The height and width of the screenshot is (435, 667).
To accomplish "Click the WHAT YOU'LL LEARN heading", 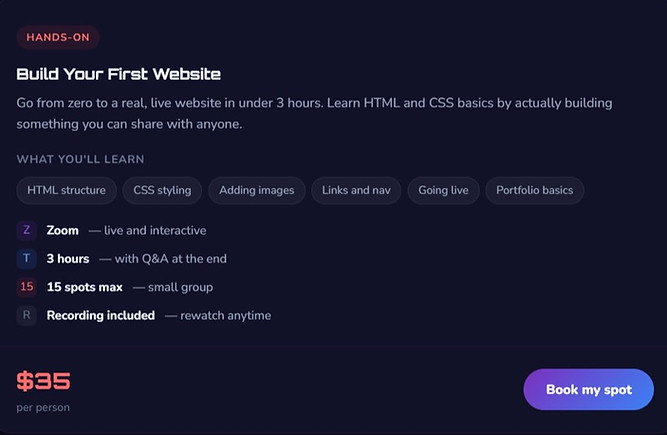I will pos(80,159).
